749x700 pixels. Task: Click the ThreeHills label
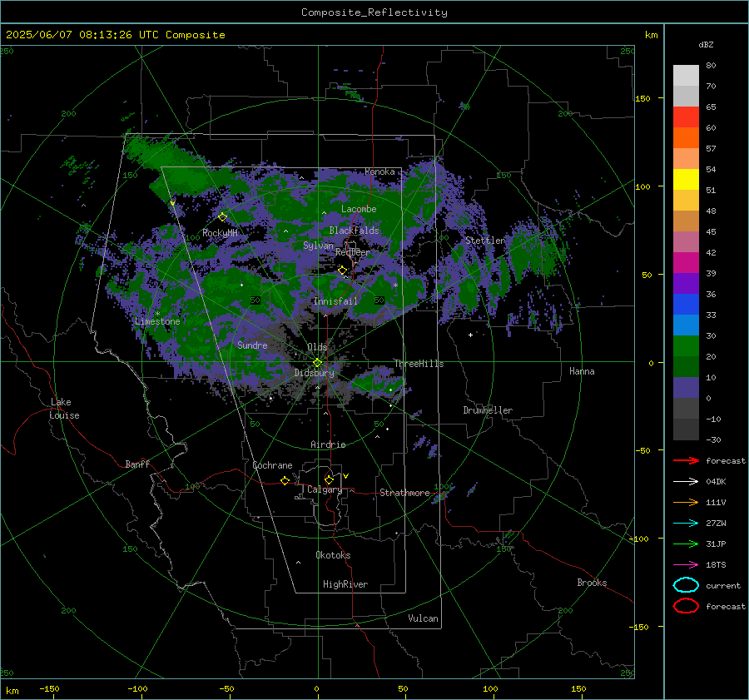419,364
